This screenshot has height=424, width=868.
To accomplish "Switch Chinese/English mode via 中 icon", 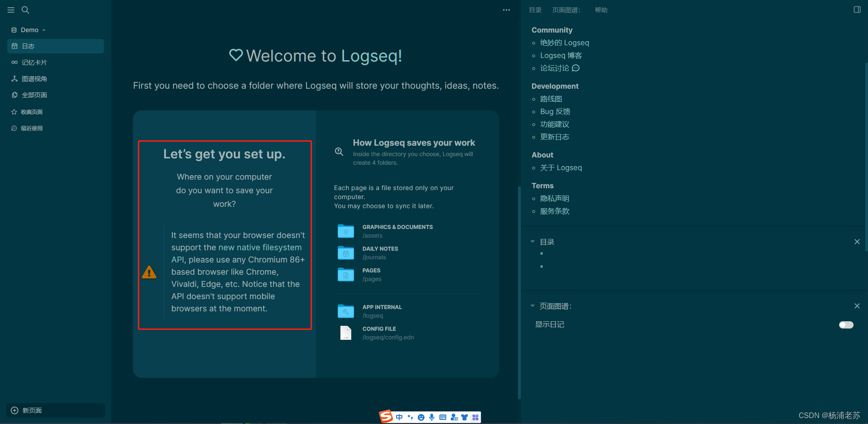I will point(399,417).
